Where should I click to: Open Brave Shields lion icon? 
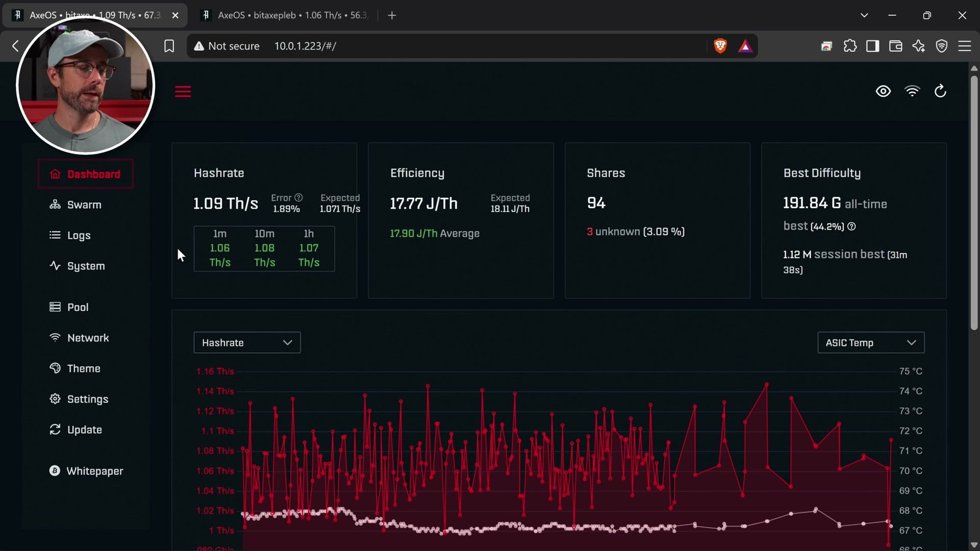(720, 46)
